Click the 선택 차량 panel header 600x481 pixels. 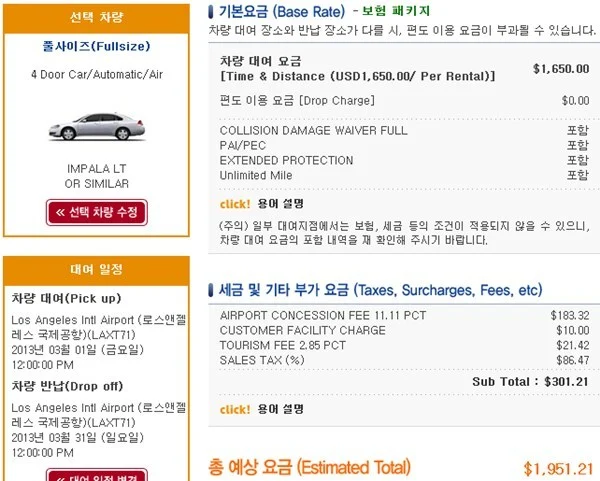96,18
